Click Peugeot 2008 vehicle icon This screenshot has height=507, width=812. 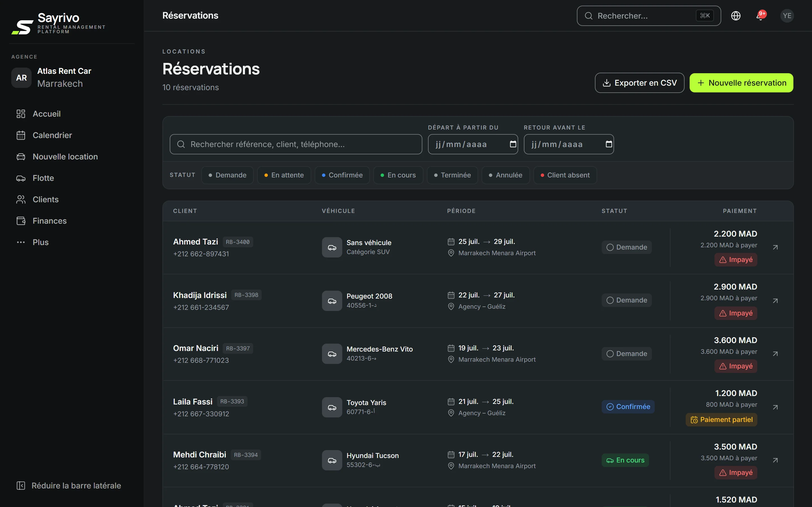tap(332, 301)
